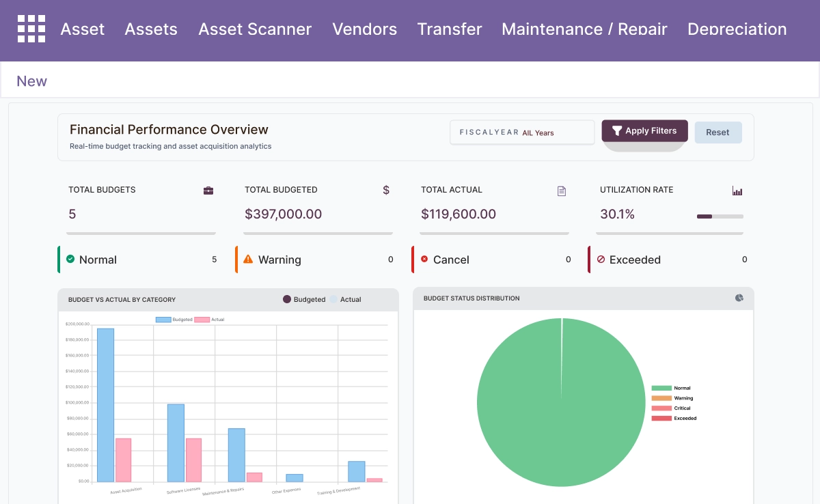The image size is (820, 504).
Task: Open the Maintenance / Repair menu
Action: point(584,29)
